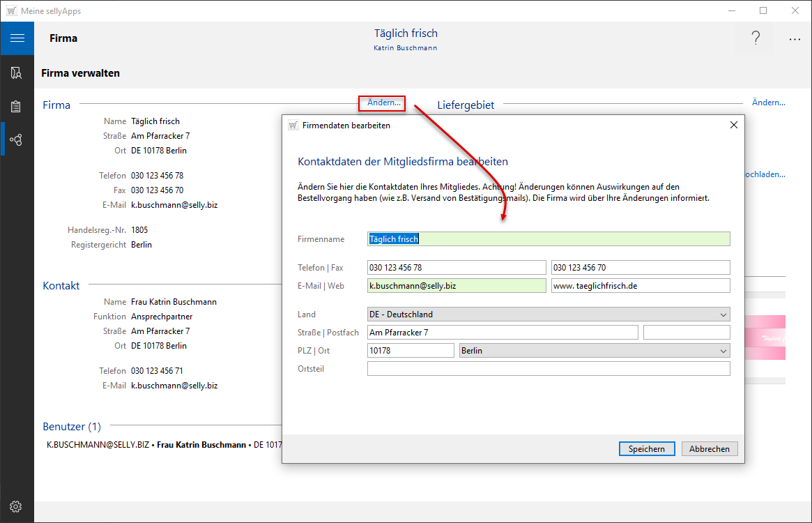Click the Abbrechen button
This screenshot has width=812, height=523.
(x=709, y=449)
